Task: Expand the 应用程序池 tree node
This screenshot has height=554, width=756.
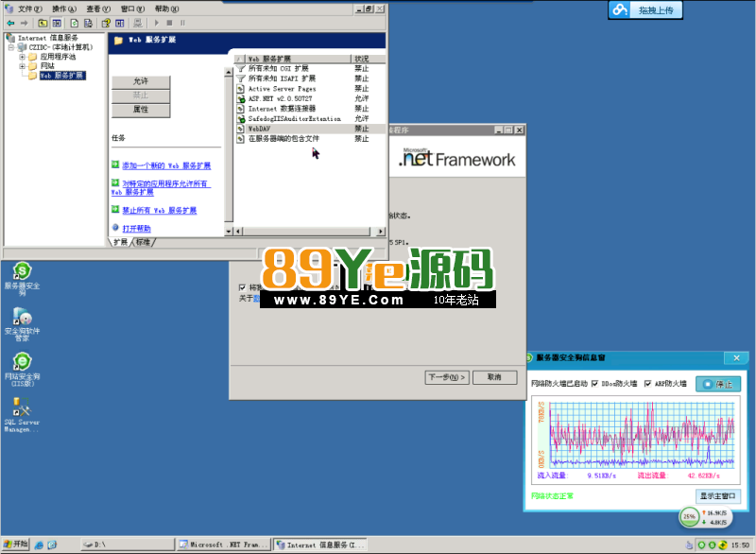Action: 22,57
